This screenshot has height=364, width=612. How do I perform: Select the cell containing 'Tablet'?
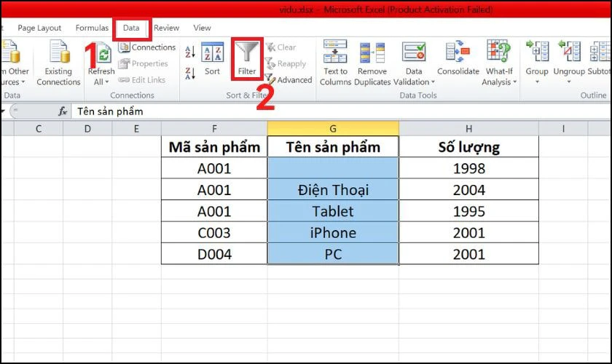coord(333,211)
